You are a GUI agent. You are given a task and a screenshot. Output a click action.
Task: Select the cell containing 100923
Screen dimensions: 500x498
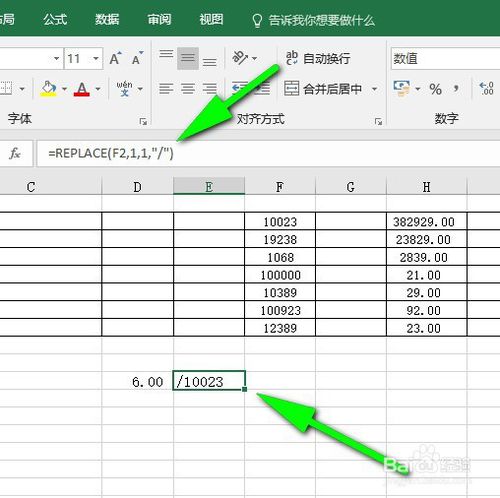[x=280, y=310]
